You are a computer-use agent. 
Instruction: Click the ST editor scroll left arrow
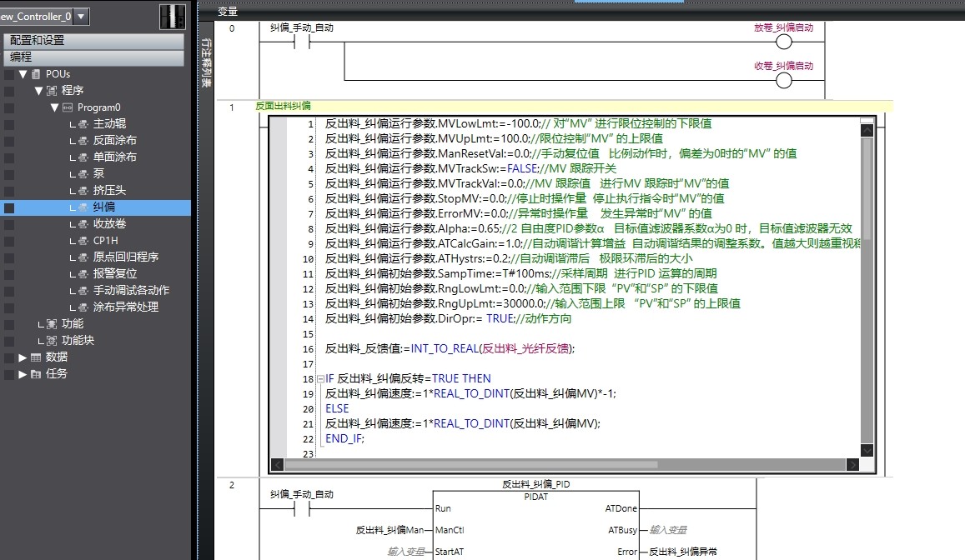pos(277,465)
